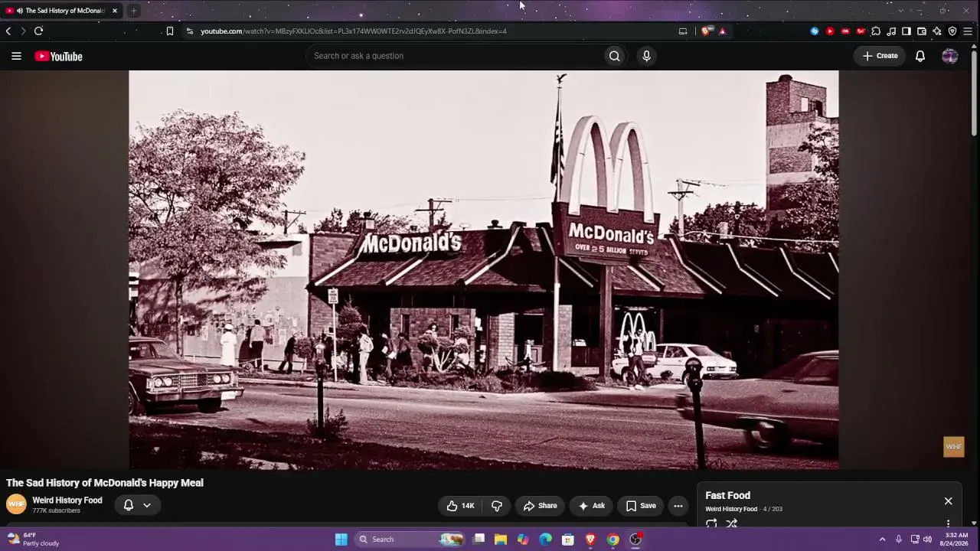Toggle playlist loop
This screenshot has height=551, width=980.
711,523
